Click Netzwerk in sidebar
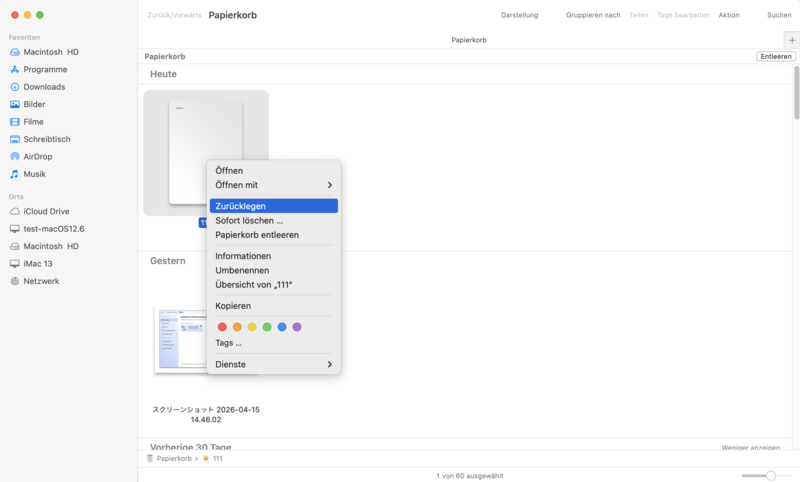This screenshot has height=482, width=800. click(x=41, y=281)
